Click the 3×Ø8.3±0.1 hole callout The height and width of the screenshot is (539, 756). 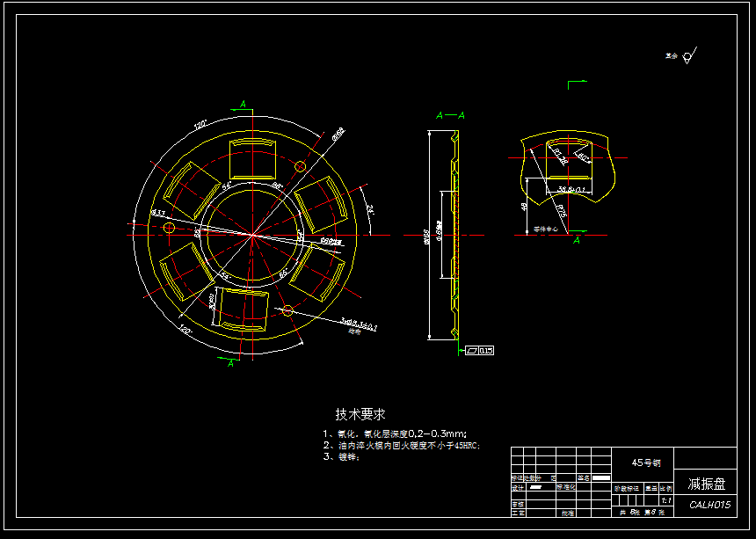pyautogui.click(x=359, y=325)
